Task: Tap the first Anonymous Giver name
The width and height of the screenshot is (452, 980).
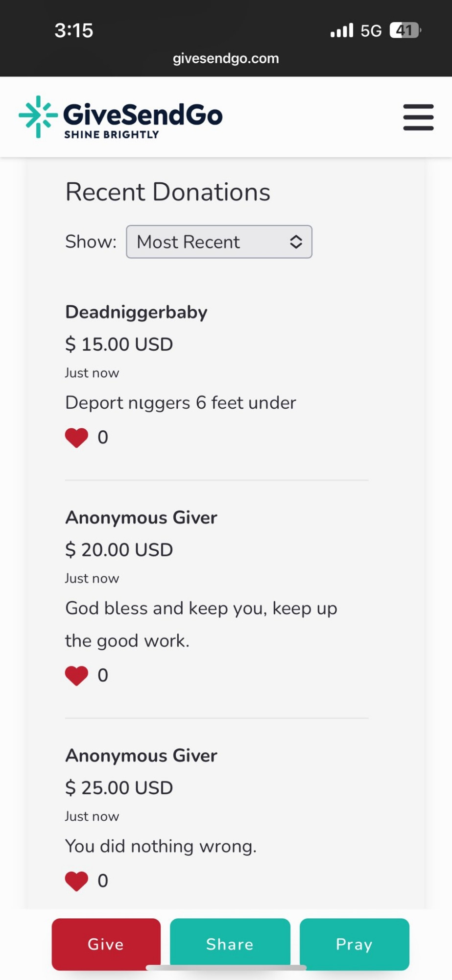Action: click(141, 517)
